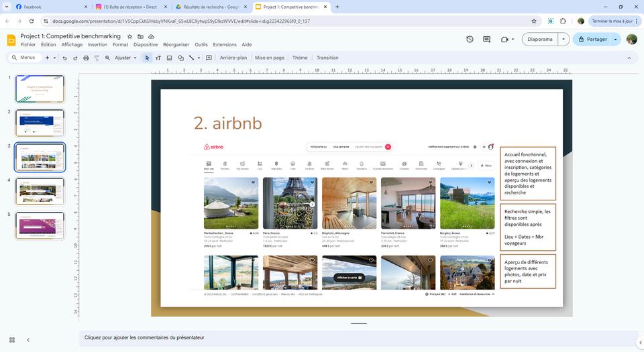Expand the camera meeting dropdown arrow
This screenshot has width=644, height=352.
(513, 40)
